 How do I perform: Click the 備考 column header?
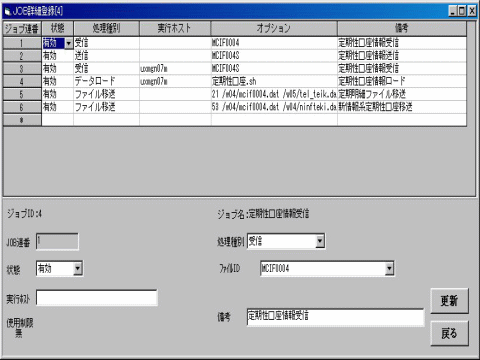pyautogui.click(x=402, y=29)
